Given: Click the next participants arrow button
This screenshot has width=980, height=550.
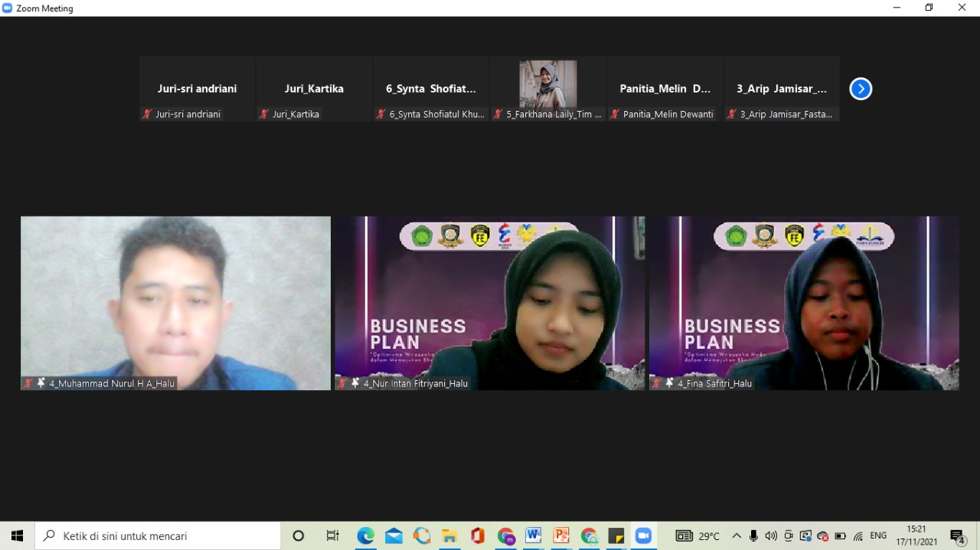Looking at the screenshot, I should pyautogui.click(x=861, y=89).
